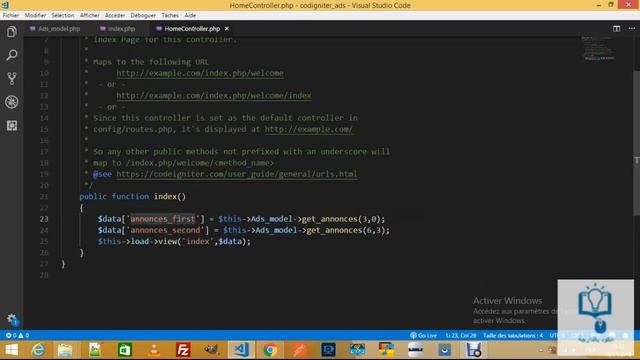Open the Windows Store taskbar icon
640x360 pixels.
(x=124, y=350)
